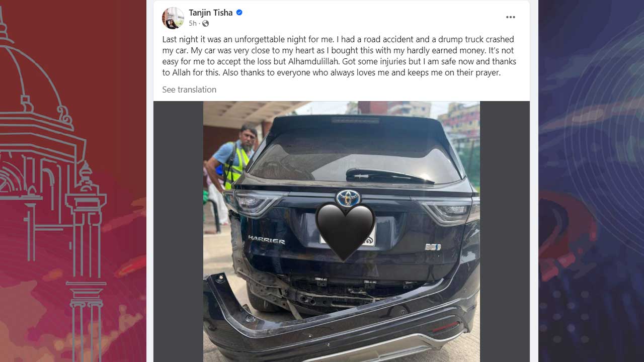The width and height of the screenshot is (644, 362).
Task: Click the public audience globe icon
Action: click(x=205, y=24)
